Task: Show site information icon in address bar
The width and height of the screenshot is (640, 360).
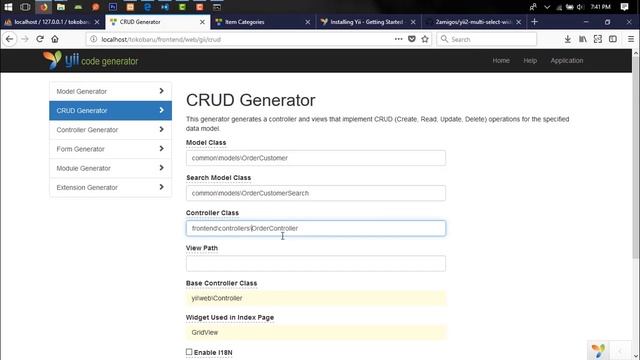Action: (93, 39)
